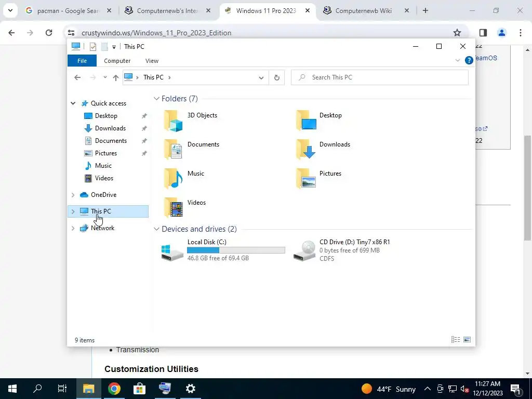Open Customize Quick Access Toolbar dropdown
Viewport: 532px width, 399px height.
(x=114, y=47)
